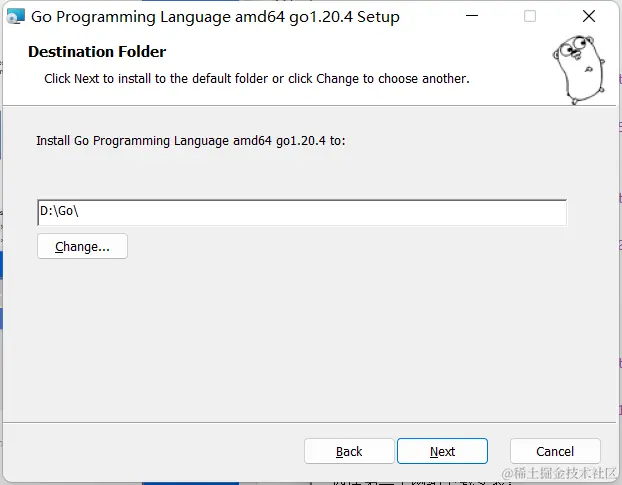Click the Go gopher mascot image
The width and height of the screenshot is (622, 485).
click(x=579, y=70)
